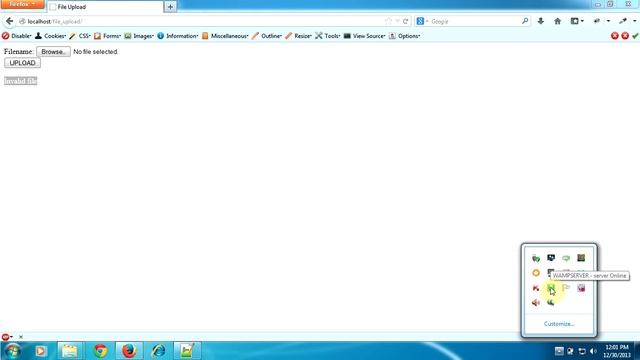The image size is (640, 360).
Task: Open the Tools toolbar menu
Action: point(327,36)
